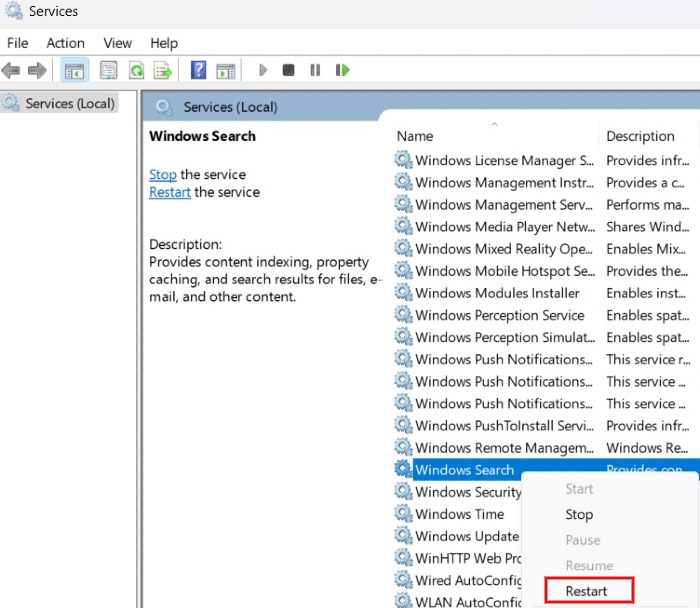Open the Help menu
700x608 pixels.
pyautogui.click(x=164, y=43)
